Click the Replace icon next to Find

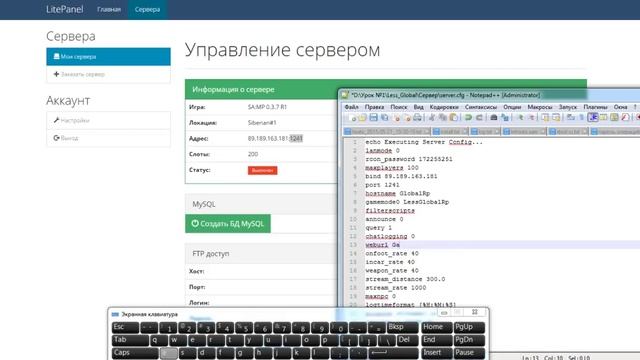pos(504,118)
